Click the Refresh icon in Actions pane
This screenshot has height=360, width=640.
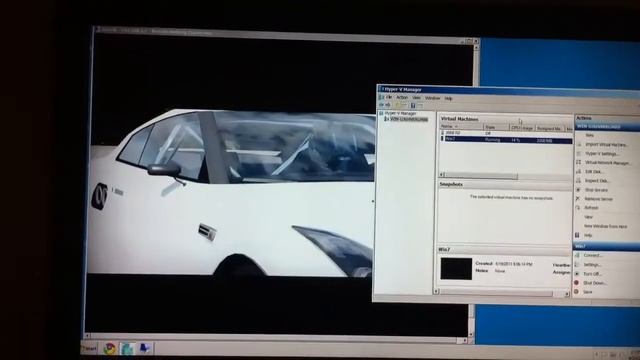tap(578, 208)
